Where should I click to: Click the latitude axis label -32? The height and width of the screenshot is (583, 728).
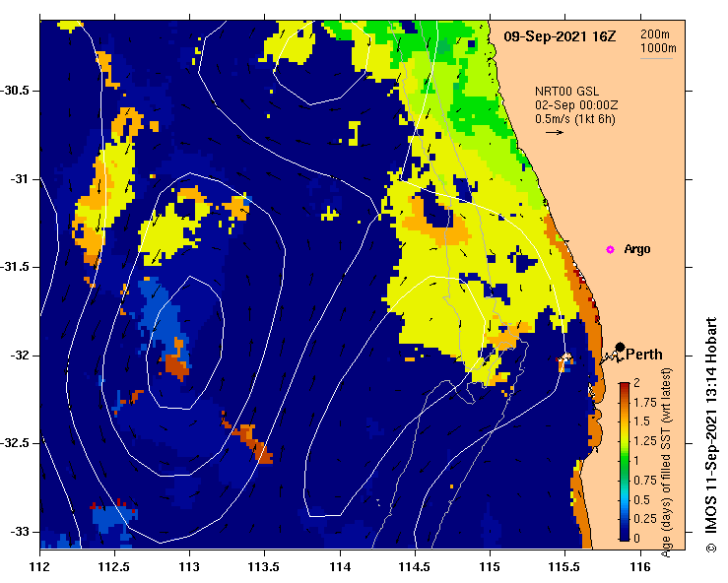pos(19,356)
